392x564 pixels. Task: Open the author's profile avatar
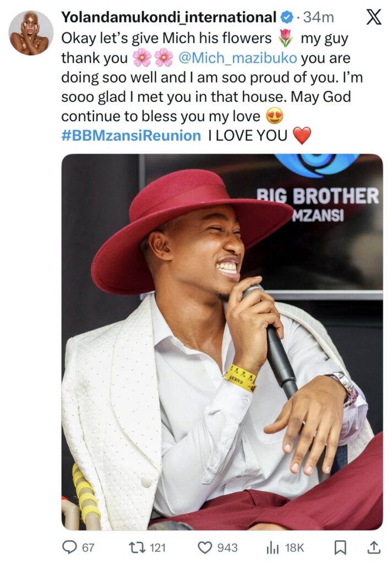coord(31,32)
